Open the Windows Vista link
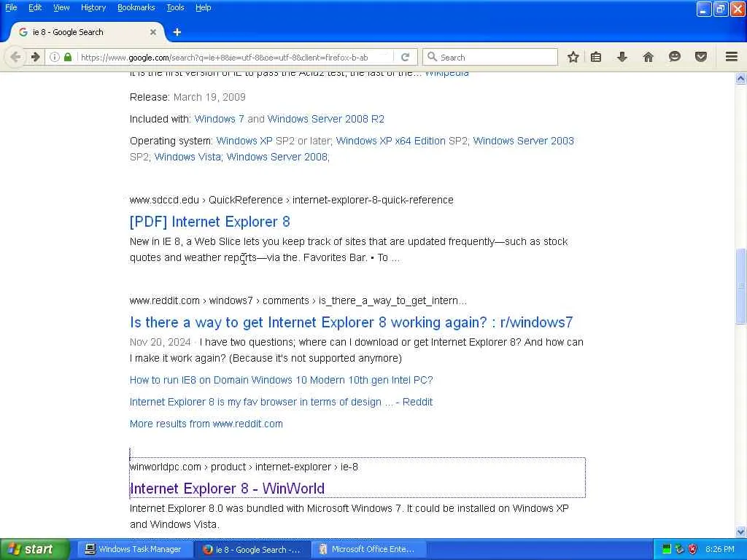 [x=187, y=157]
